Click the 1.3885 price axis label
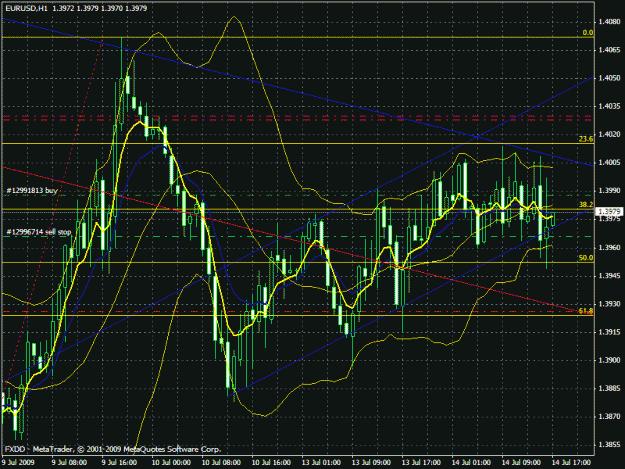 point(610,389)
